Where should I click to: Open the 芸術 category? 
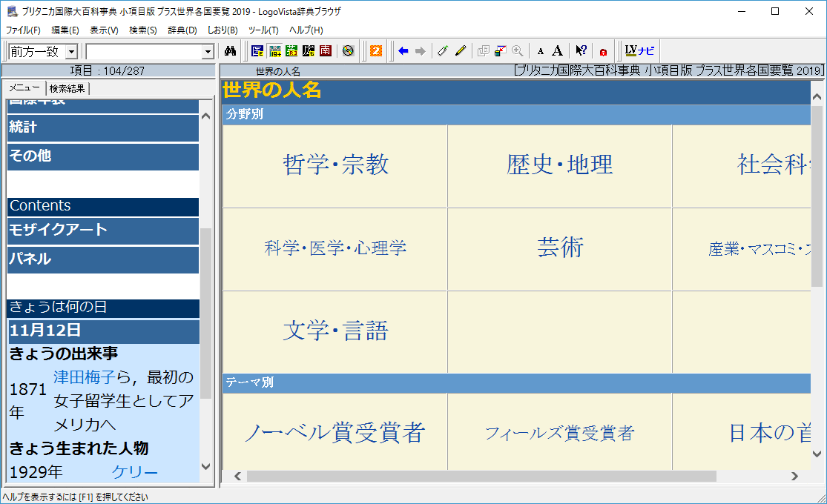560,248
